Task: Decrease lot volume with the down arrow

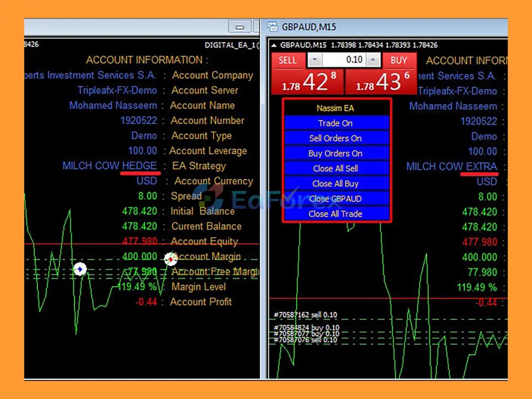Action: pos(315,60)
